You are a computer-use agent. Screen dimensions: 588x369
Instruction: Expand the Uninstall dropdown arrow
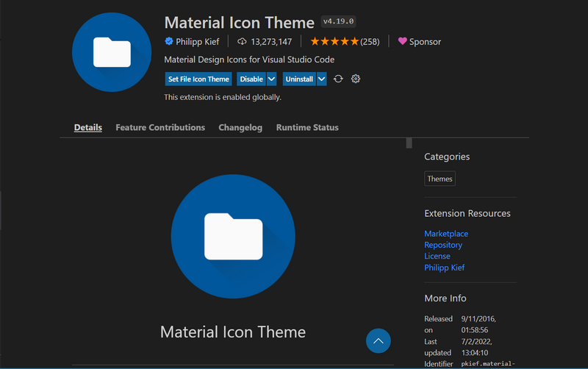pyautogui.click(x=322, y=79)
